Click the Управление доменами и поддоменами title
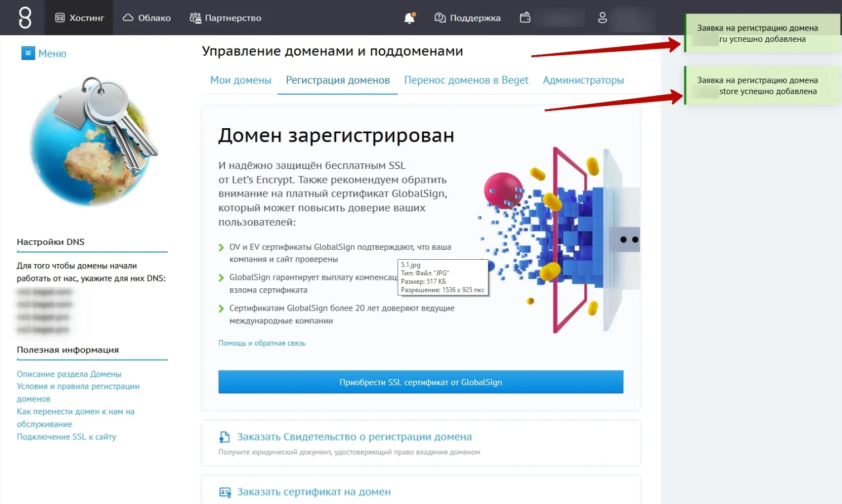 point(332,51)
